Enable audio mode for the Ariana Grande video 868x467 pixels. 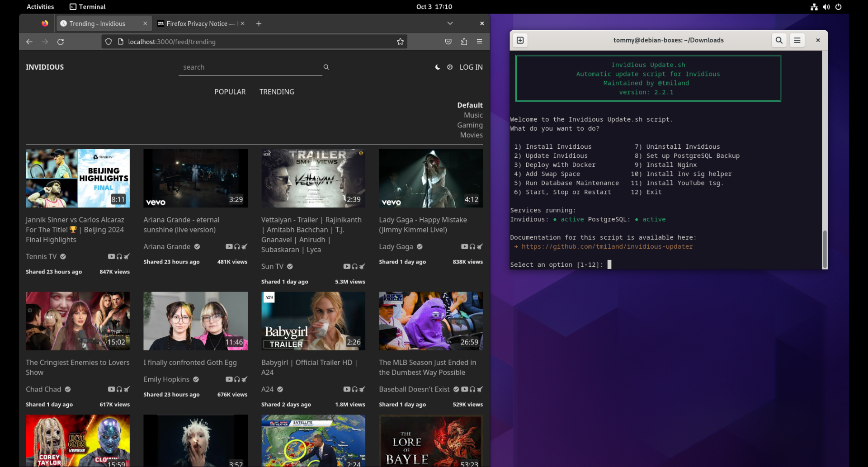237,246
